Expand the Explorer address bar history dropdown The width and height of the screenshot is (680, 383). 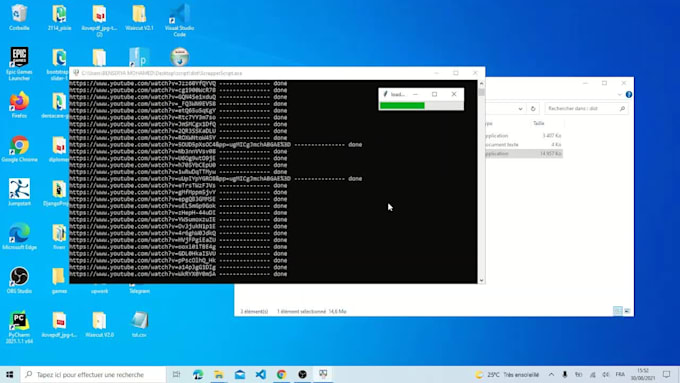(520, 108)
